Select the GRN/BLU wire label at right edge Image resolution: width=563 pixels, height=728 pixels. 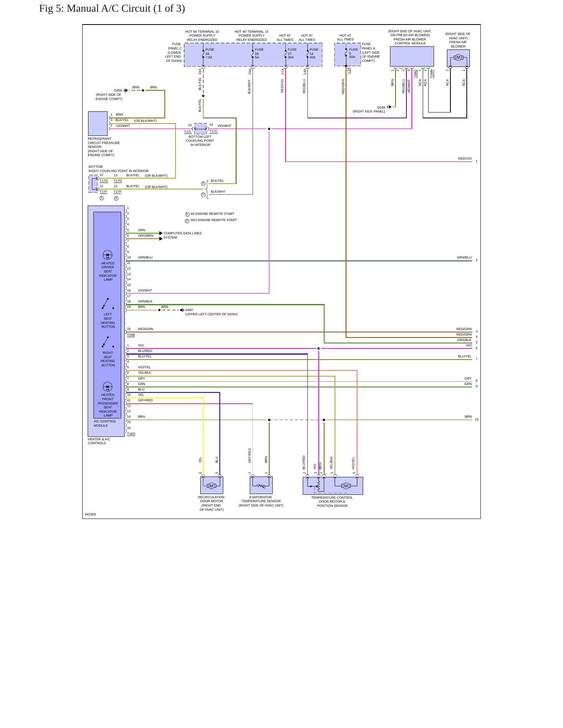click(x=464, y=257)
